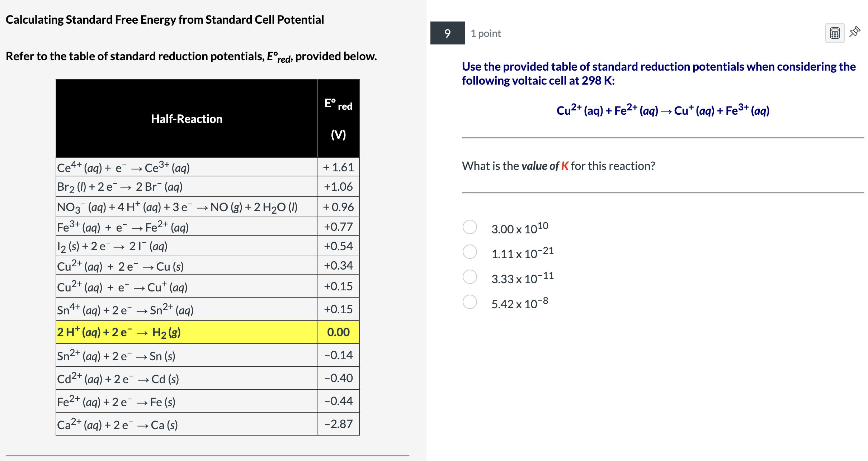
Task: Click the question 9 number badge
Action: [447, 34]
